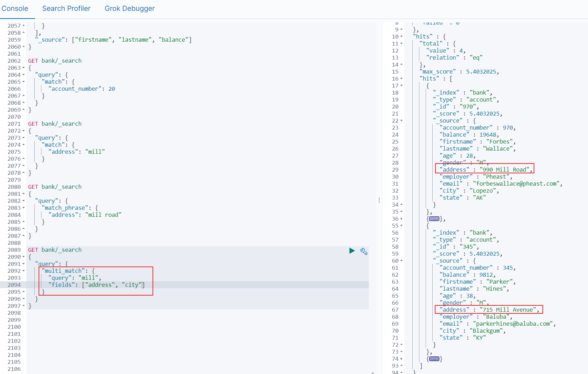Image resolution: width=588 pixels, height=374 pixels.
Task: Click the "account_number": 20 line
Action: pos(82,89)
